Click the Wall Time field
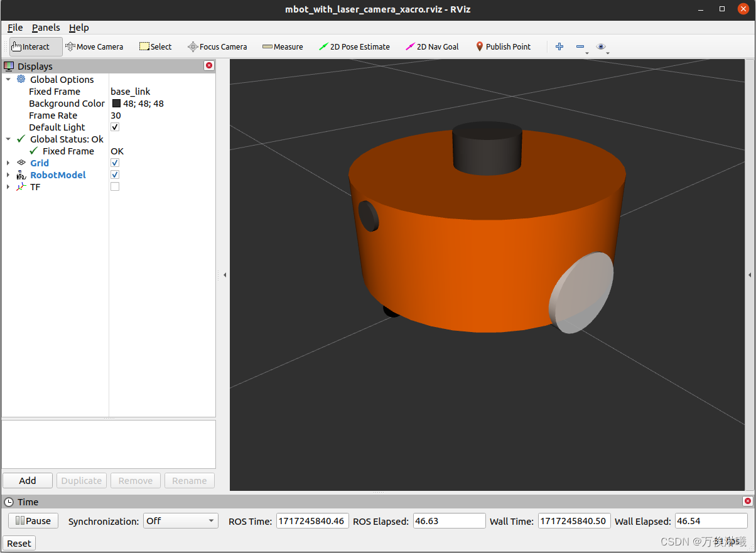 [x=575, y=521]
